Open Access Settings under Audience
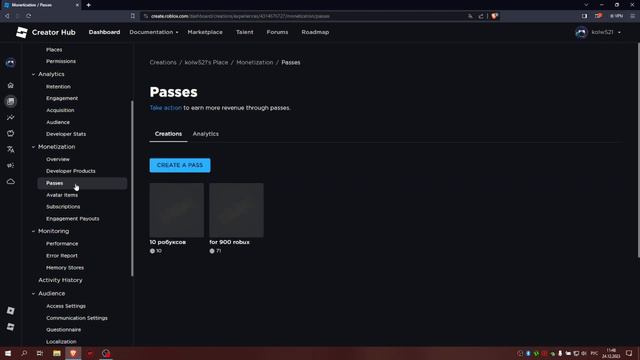This screenshot has height=360, width=640. 66,306
